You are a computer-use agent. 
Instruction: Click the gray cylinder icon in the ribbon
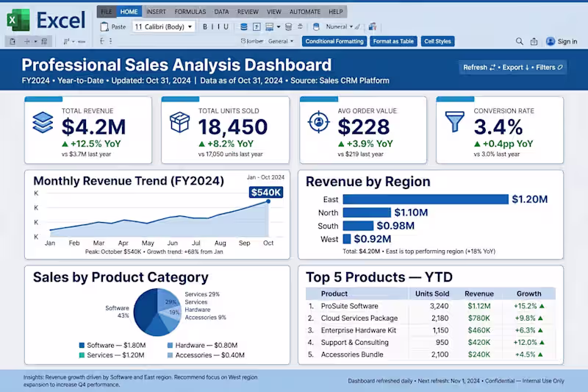[288, 26]
